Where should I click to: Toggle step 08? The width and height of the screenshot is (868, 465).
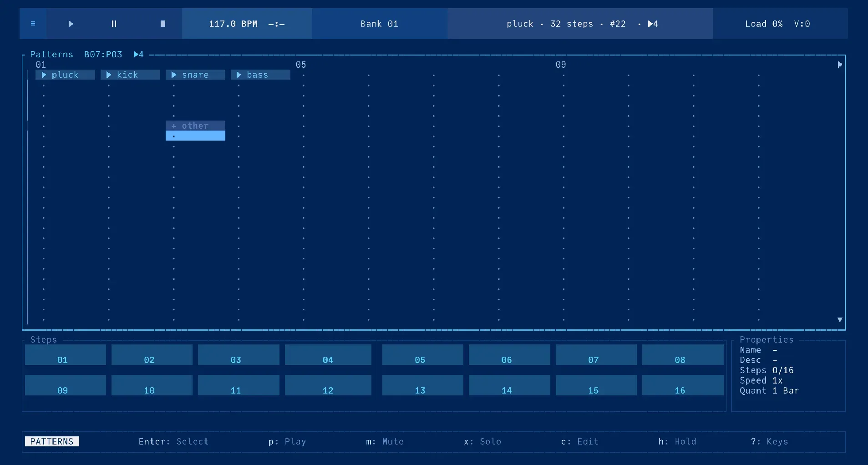click(683, 354)
